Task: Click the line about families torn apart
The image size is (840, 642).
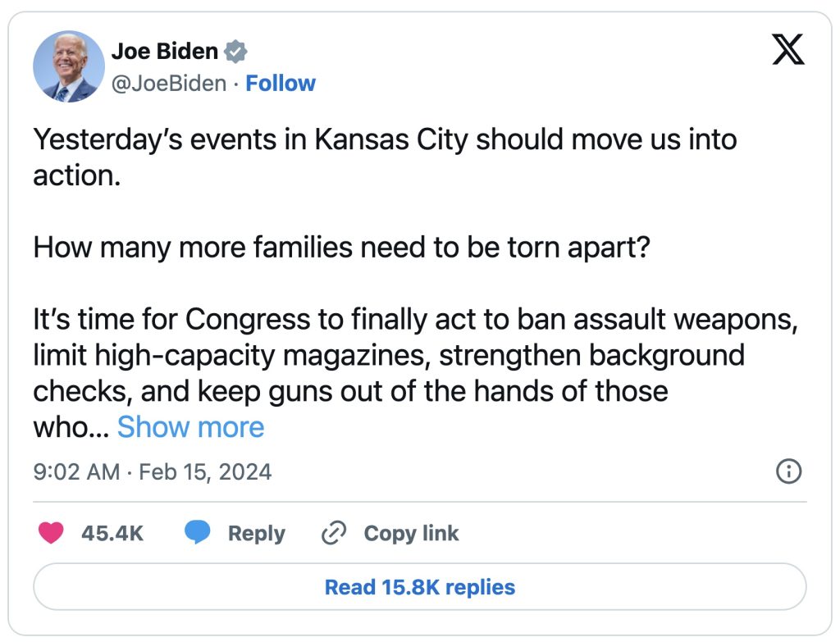Action: (341, 247)
